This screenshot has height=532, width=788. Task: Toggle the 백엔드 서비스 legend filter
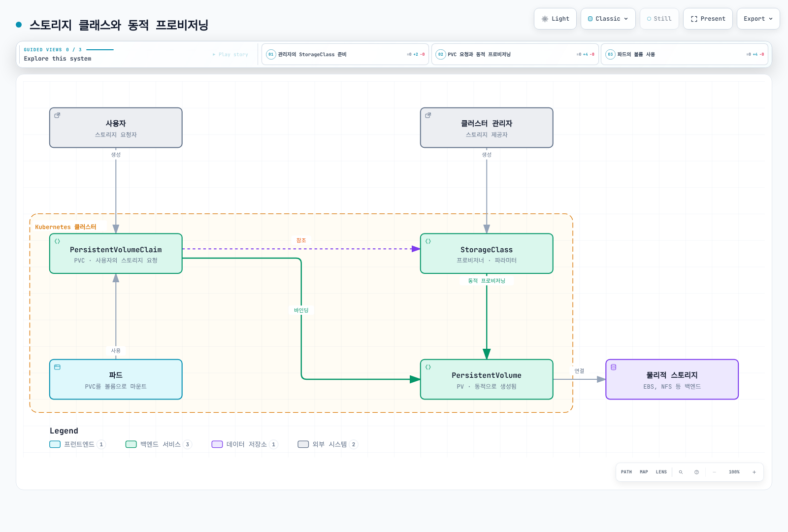coord(158,444)
